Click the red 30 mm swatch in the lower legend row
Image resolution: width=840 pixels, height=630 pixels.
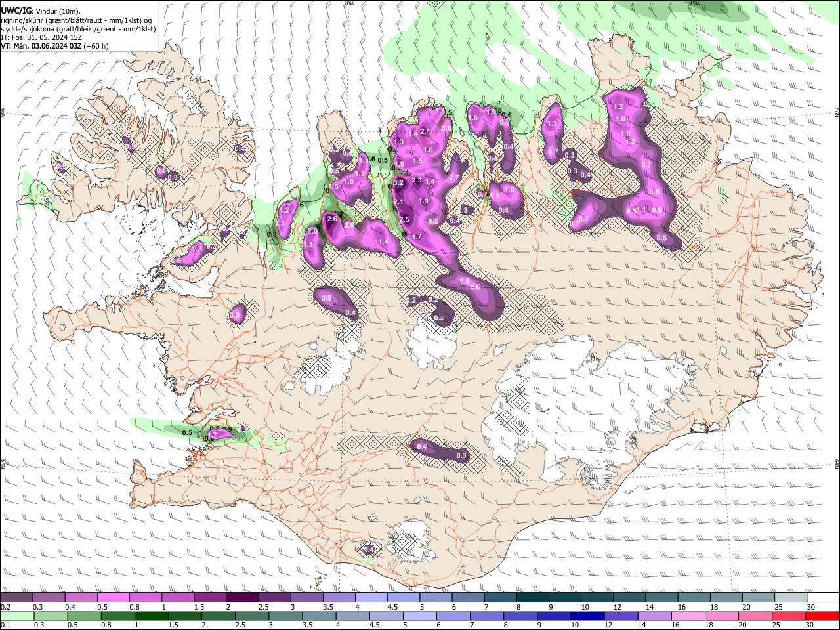pyautogui.click(x=822, y=616)
